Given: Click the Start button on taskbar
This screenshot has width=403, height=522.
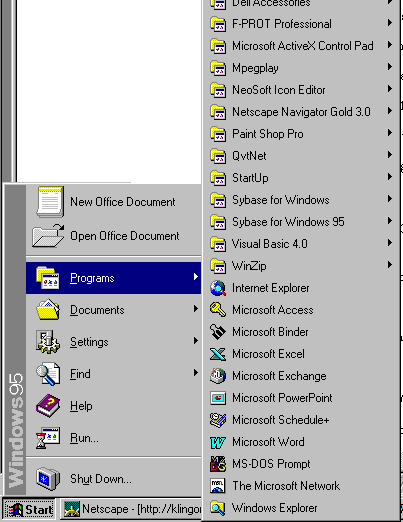Looking at the screenshot, I should [x=29, y=509].
